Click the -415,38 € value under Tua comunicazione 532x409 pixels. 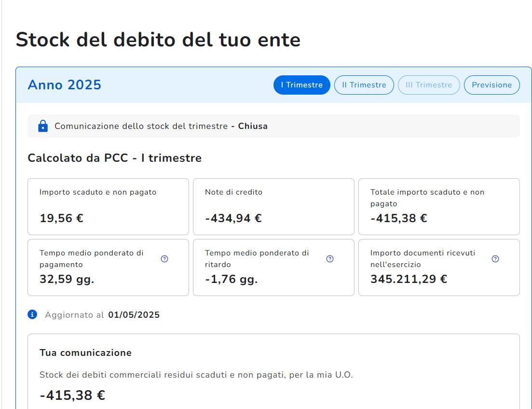(x=72, y=395)
